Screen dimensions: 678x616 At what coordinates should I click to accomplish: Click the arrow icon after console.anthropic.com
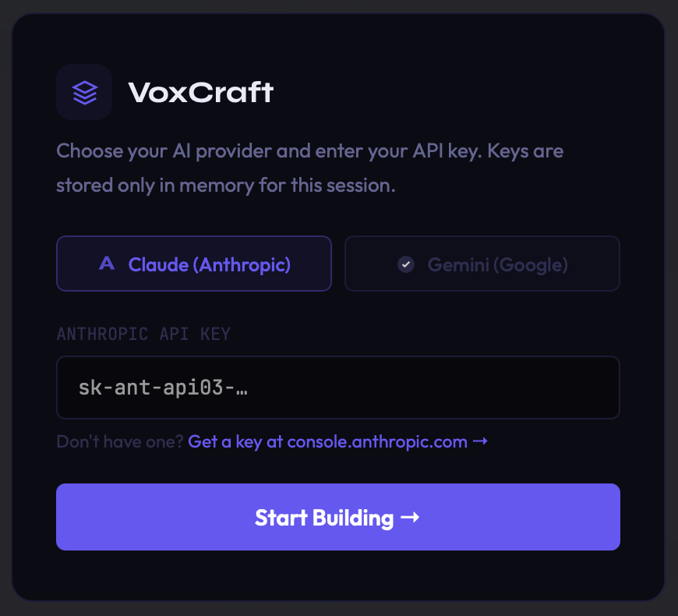click(x=481, y=441)
